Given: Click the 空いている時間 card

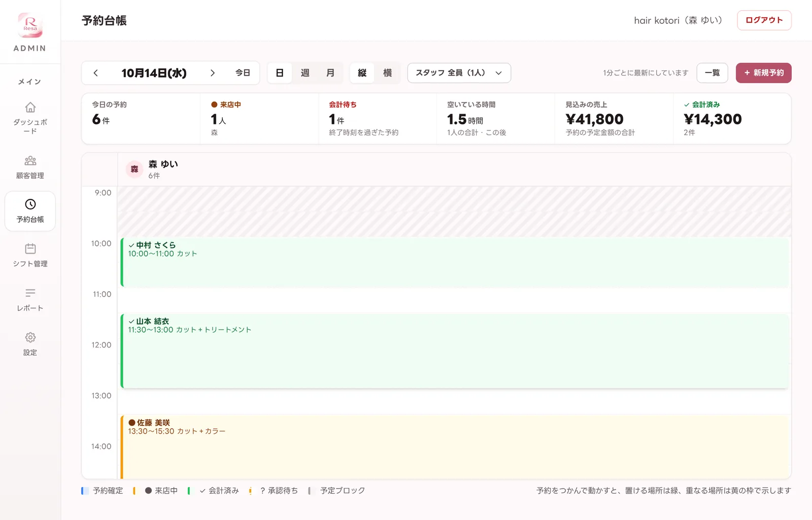Looking at the screenshot, I should [x=496, y=119].
